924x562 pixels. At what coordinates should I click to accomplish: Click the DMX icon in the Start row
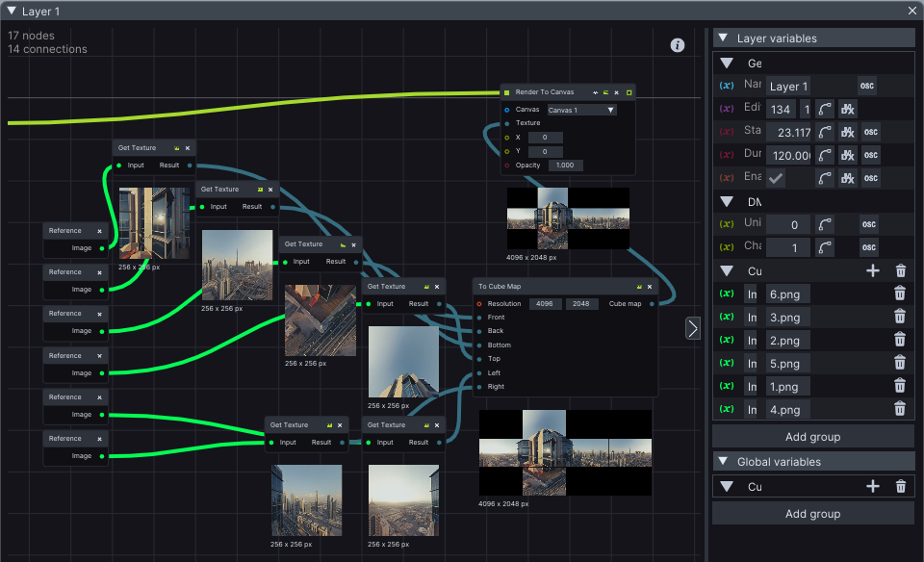pyautogui.click(x=847, y=132)
